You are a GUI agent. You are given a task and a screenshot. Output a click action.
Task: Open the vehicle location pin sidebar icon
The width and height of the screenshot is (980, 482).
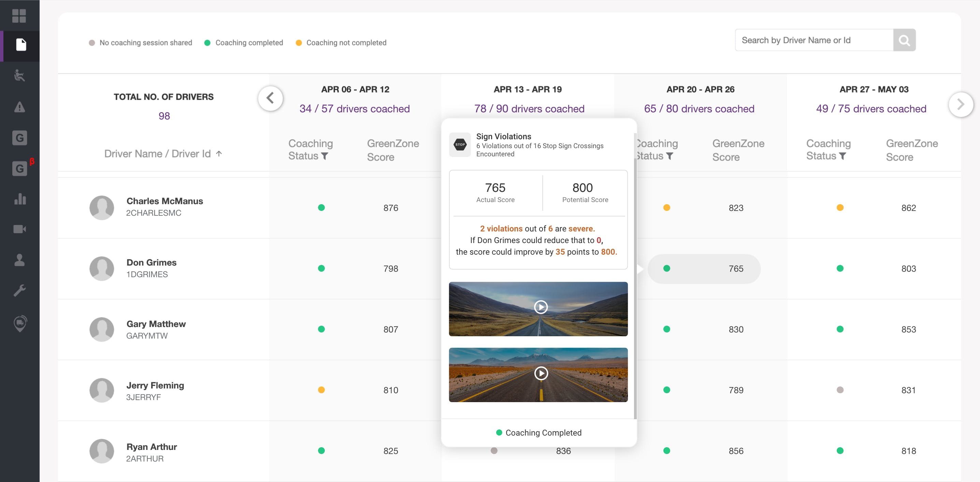coord(20,324)
